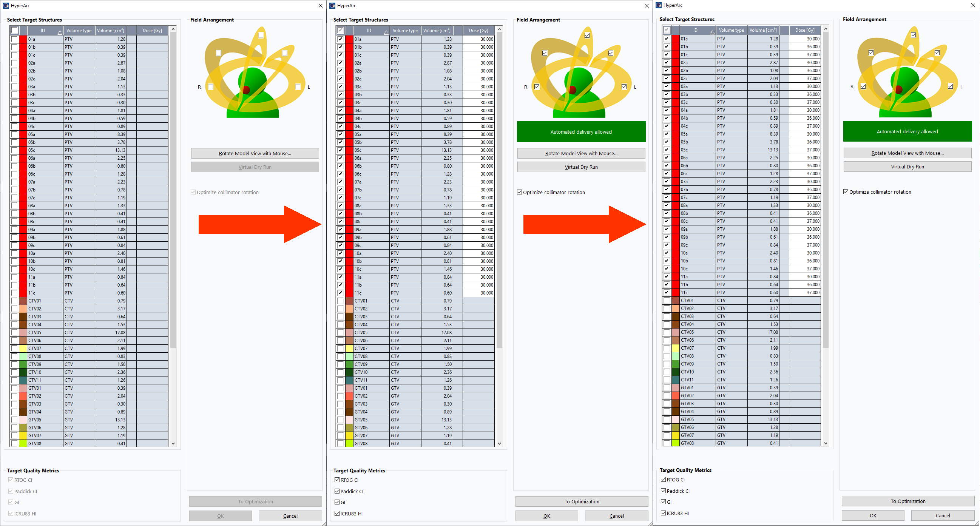Uncheck the 02b row checkbox in the middle window
Screen dimensions: 980x526
coord(341,71)
